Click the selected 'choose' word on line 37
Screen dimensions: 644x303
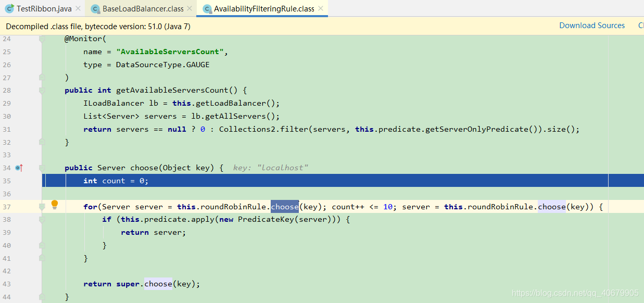285,207
